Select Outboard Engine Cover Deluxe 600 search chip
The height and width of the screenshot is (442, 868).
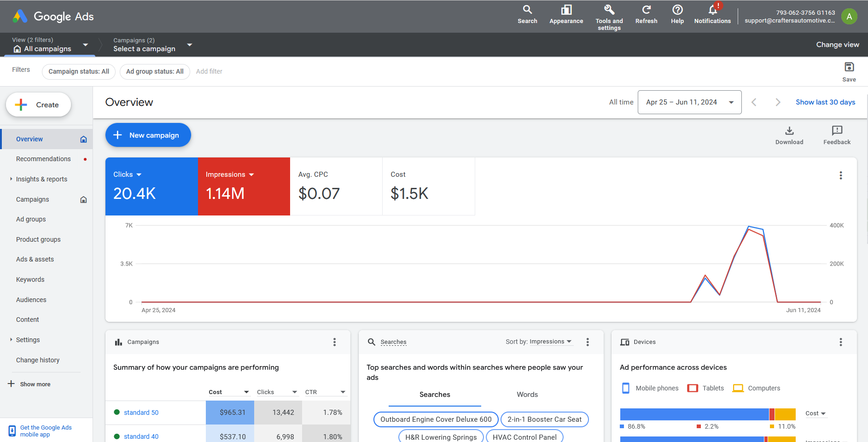point(436,419)
